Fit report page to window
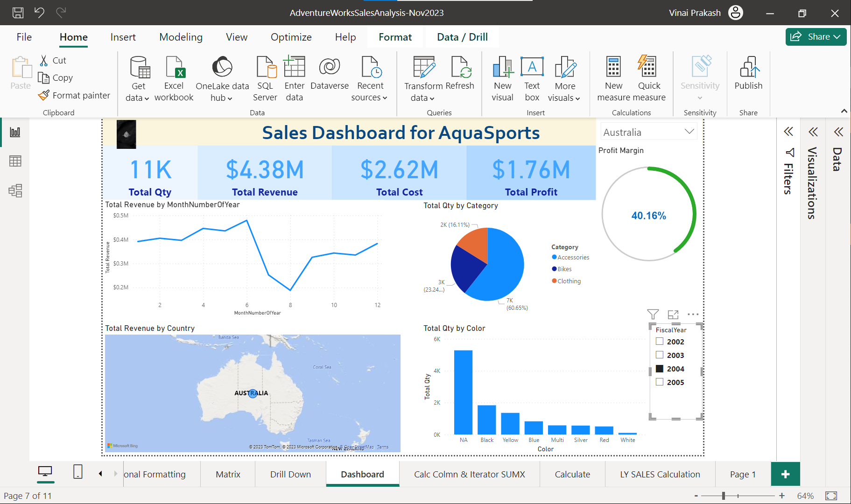The image size is (851, 504). click(x=831, y=496)
